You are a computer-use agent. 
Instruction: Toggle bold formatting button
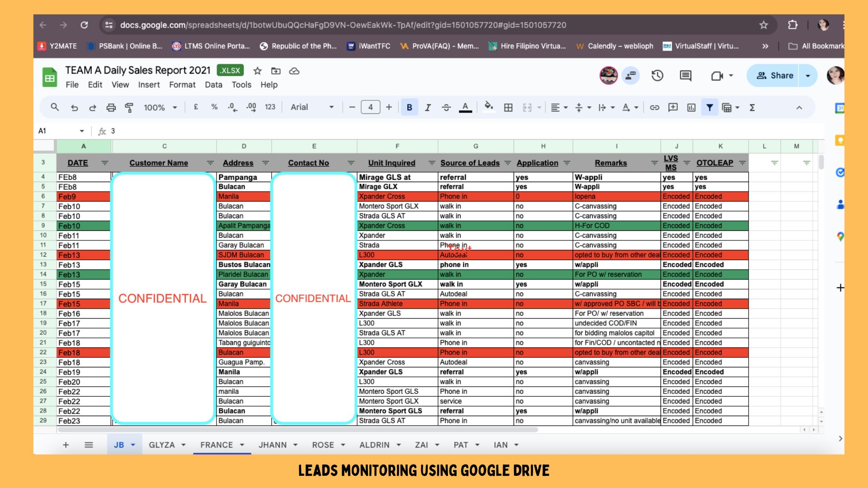(409, 108)
